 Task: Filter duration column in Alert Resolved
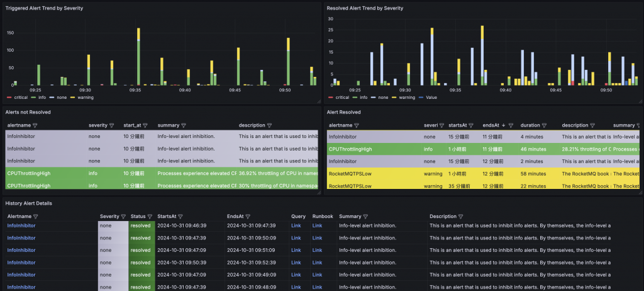[x=544, y=125]
